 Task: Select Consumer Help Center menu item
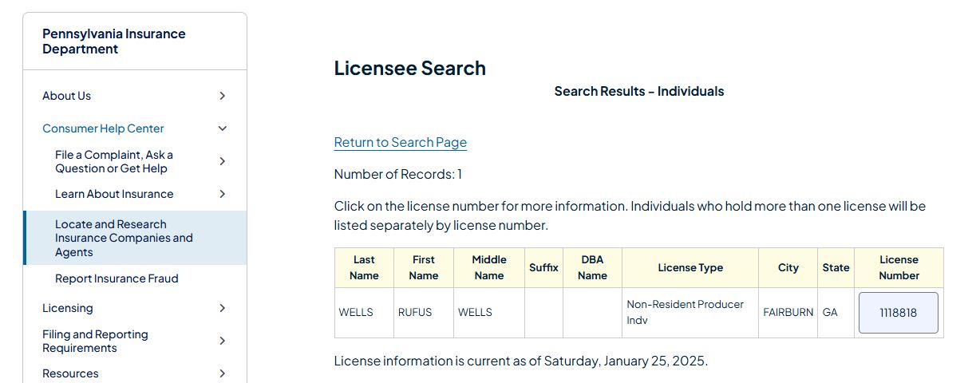[103, 128]
